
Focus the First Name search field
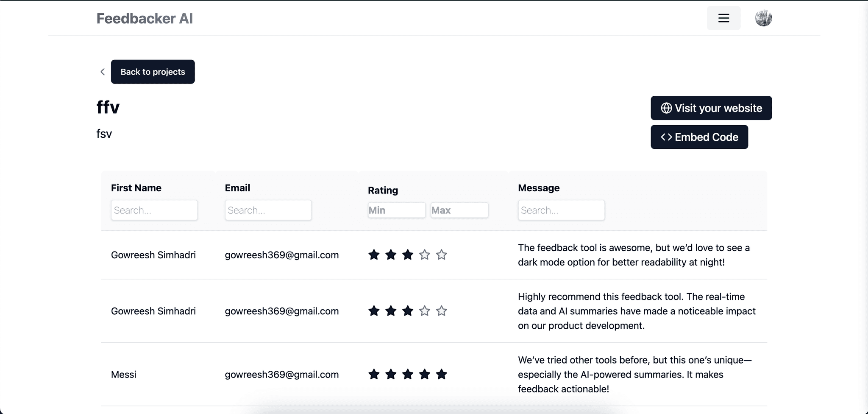pos(154,210)
